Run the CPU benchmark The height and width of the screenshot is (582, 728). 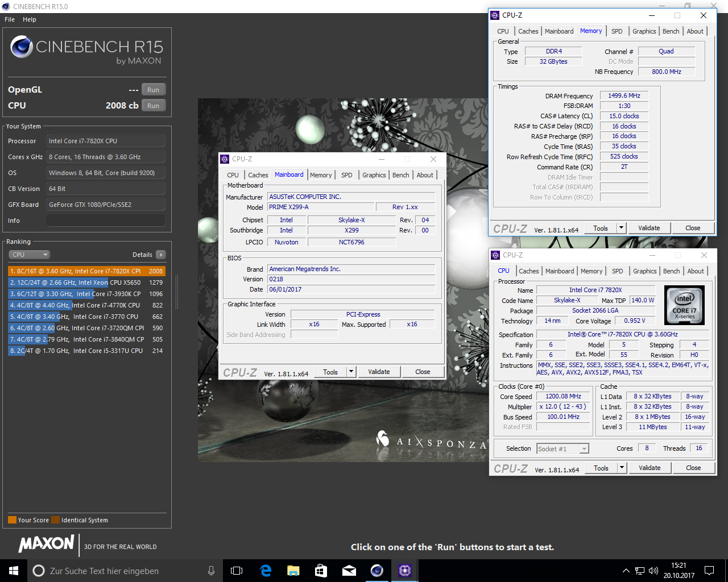point(154,106)
